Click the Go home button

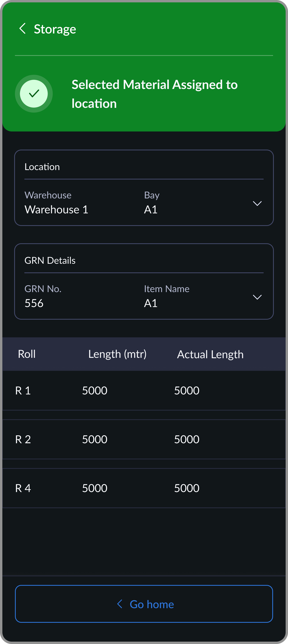[x=144, y=604]
